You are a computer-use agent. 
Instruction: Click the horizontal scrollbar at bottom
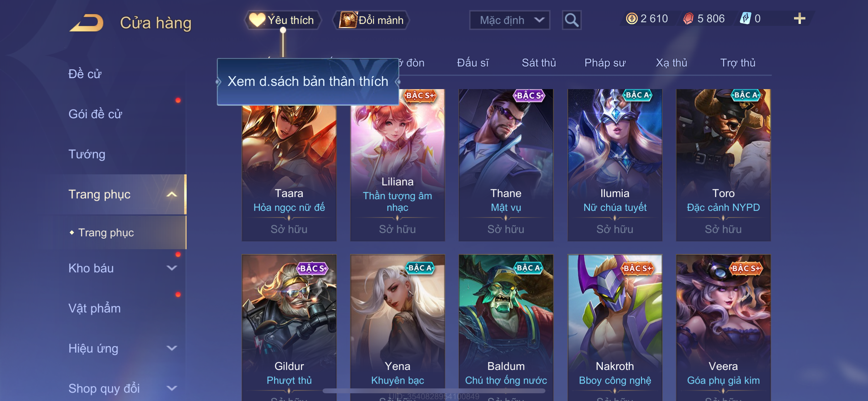tap(434, 391)
